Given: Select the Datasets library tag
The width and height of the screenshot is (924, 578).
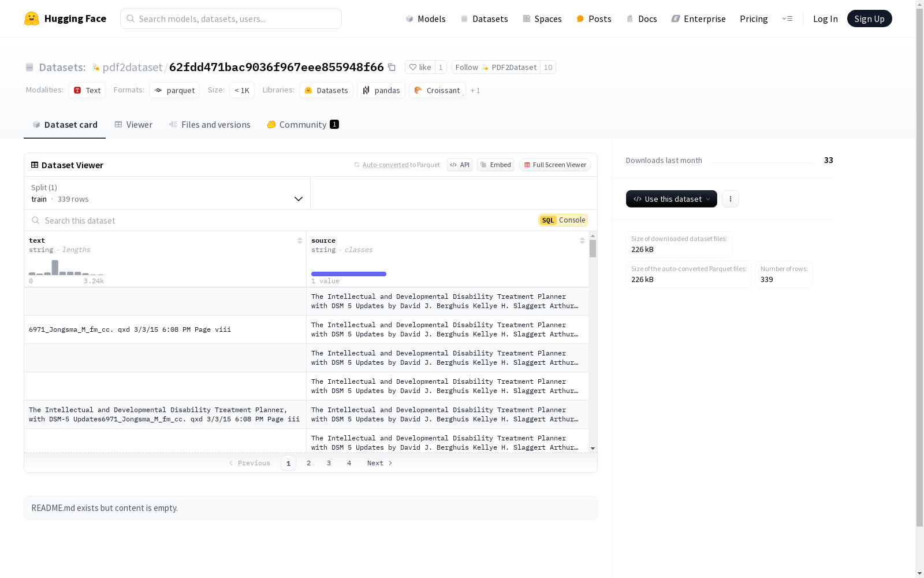Looking at the screenshot, I should point(326,90).
